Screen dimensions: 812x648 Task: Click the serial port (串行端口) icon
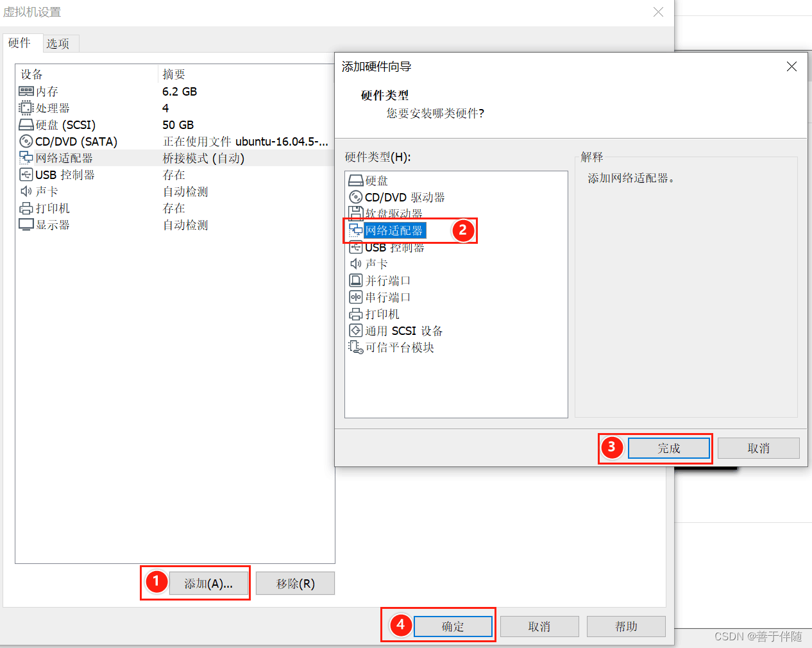pos(356,297)
